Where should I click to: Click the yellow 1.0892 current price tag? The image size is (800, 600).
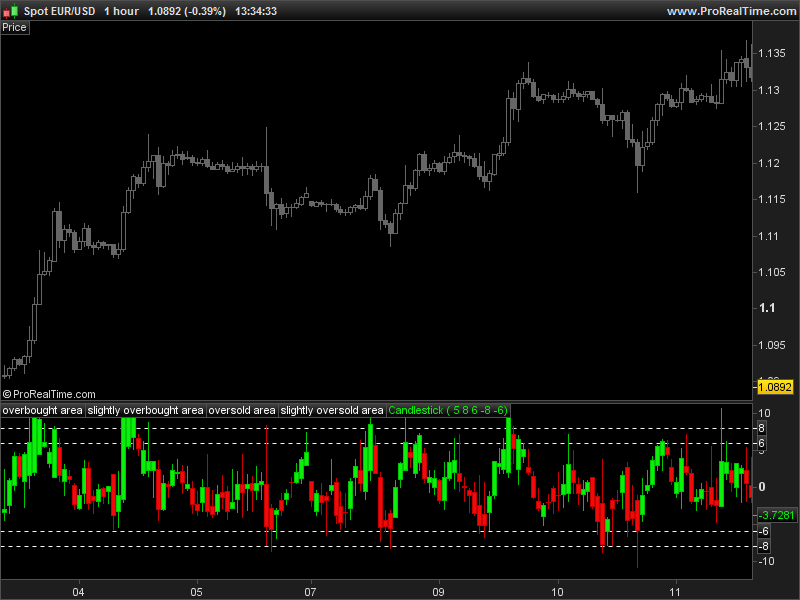pos(774,387)
